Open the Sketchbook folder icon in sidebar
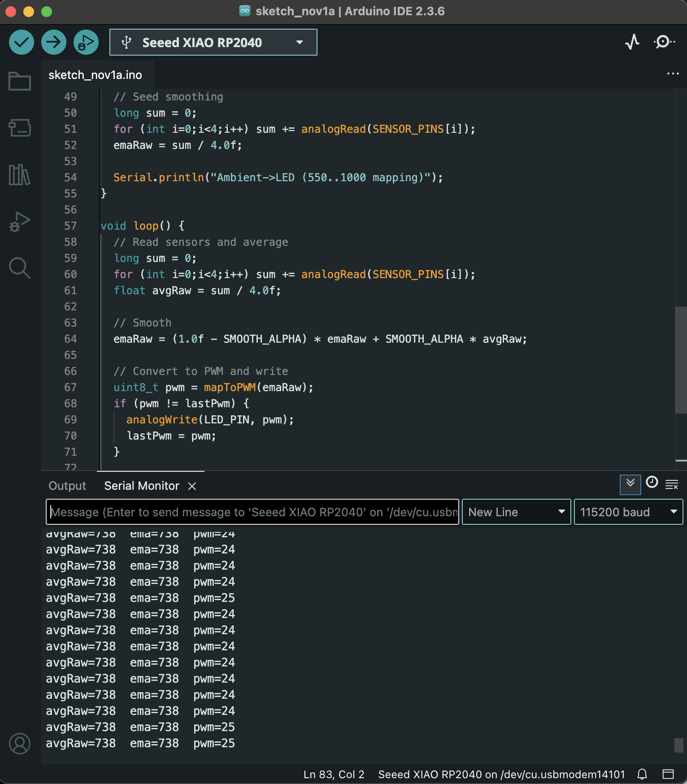Viewport: 687px width, 784px height. (x=20, y=82)
